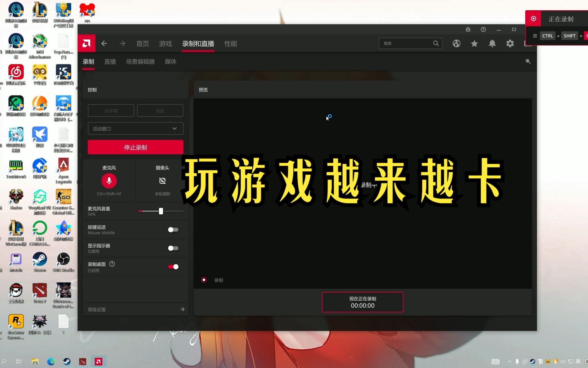Viewport: 588px width, 368px height.
Task: Enable 按键说话 push-to-talk toggle
Action: coord(173,230)
